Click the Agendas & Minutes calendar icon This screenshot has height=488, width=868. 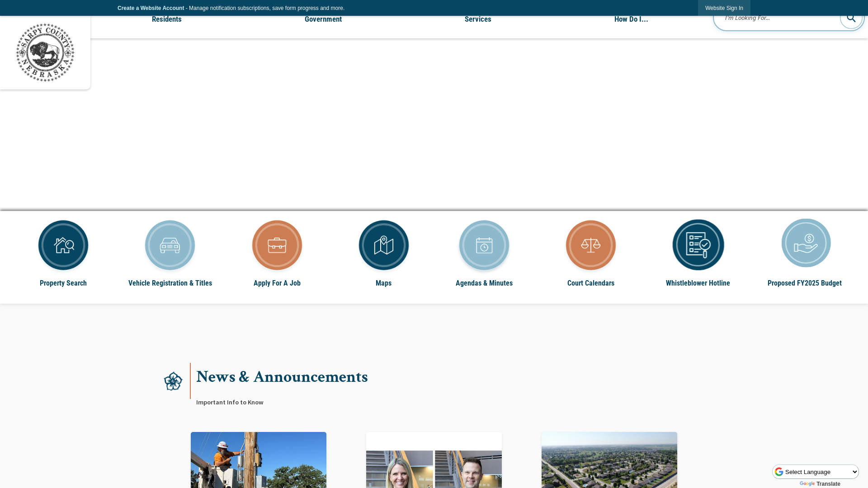484,245
